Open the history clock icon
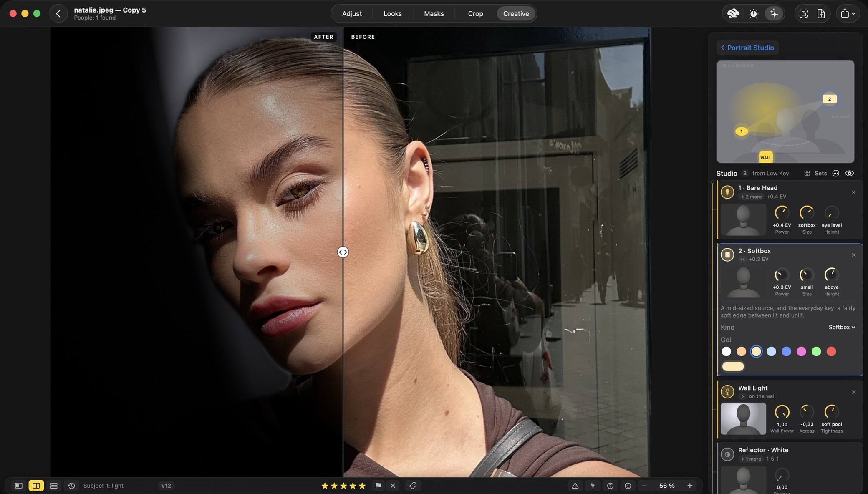Viewport: 868px width, 494px height. pos(71,486)
